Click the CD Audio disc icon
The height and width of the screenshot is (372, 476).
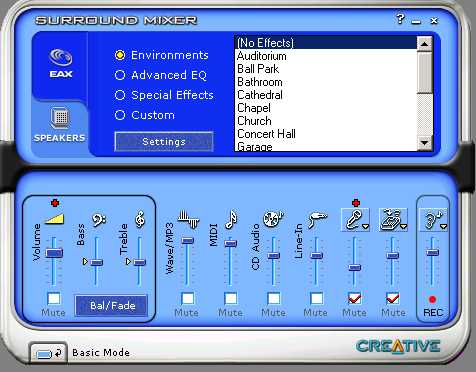pyautogui.click(x=273, y=219)
